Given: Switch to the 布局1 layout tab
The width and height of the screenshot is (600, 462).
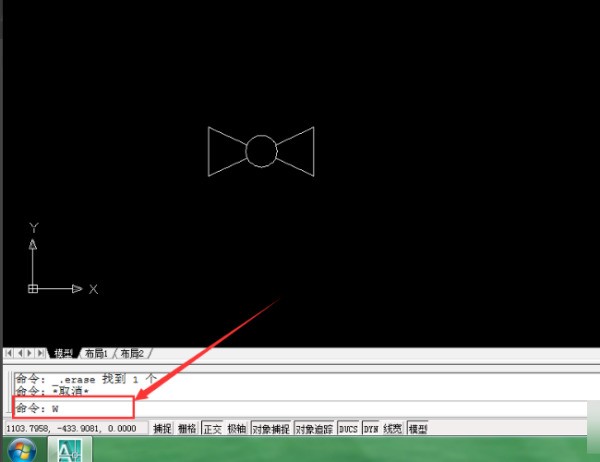Looking at the screenshot, I should [95, 353].
